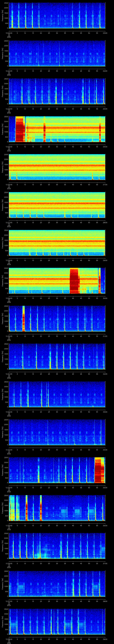Open the spectrogram panel starting at 12:24:00
Screen dimensions: 114x644
point(57,91)
